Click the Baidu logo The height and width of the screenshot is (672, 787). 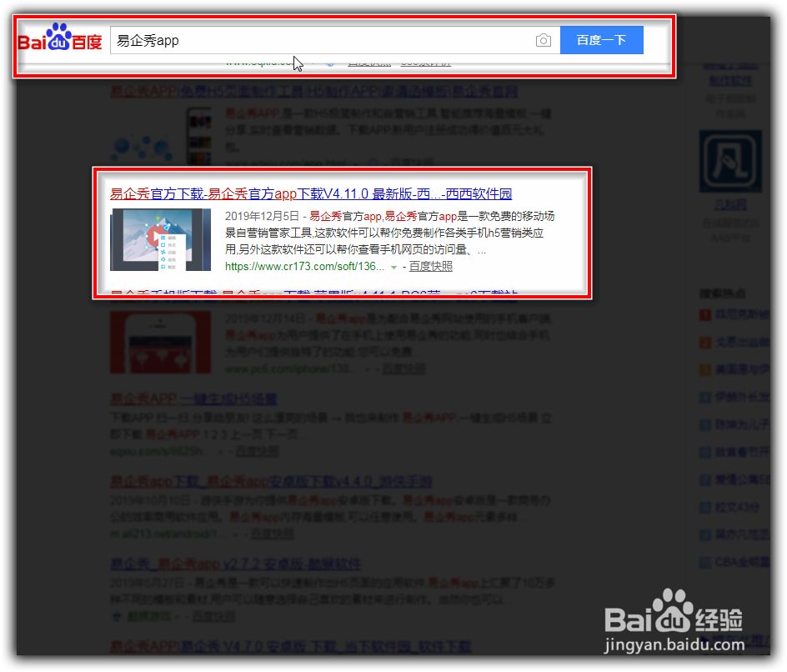pos(60,38)
